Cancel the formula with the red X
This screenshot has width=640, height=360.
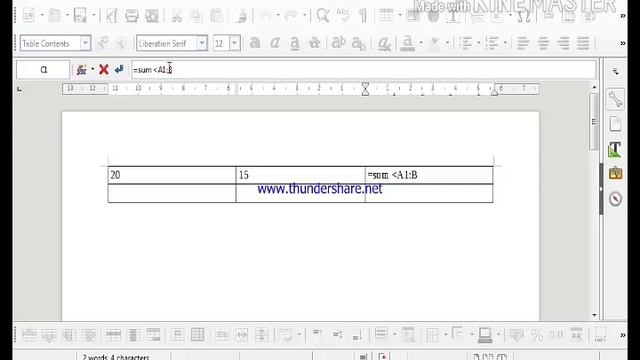click(104, 70)
